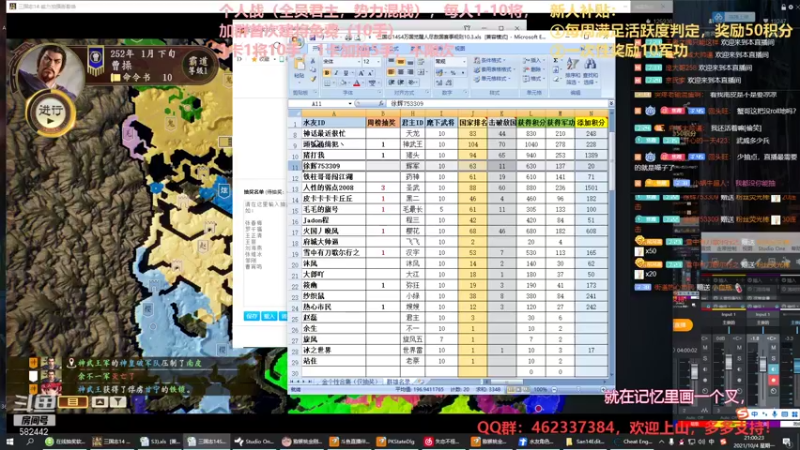Toggle Bold formatting in Excel ribbon
The height and width of the screenshot is (450, 800).
point(327,73)
